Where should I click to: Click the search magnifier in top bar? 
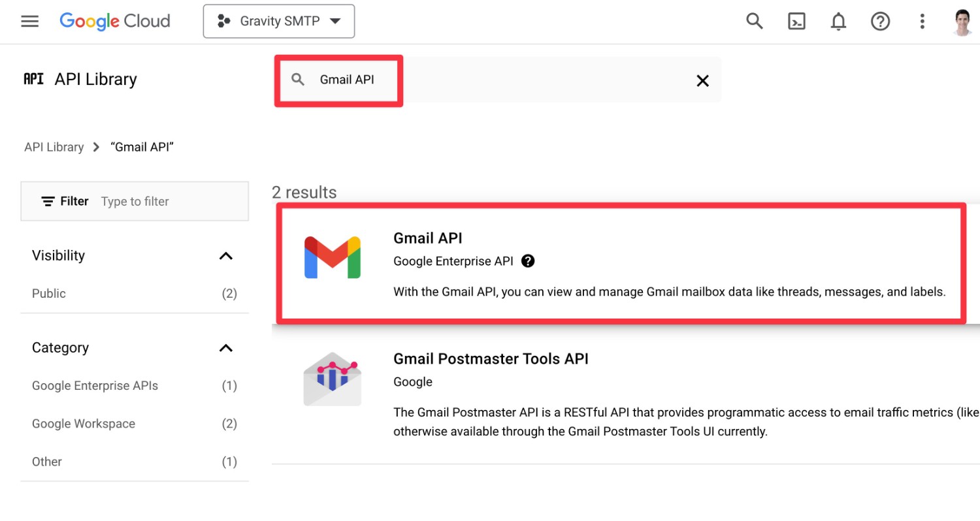755,22
